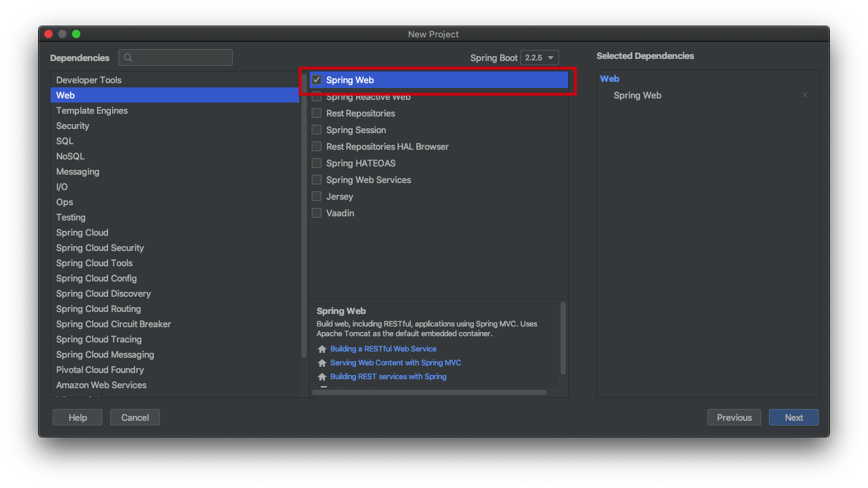Cancel the New Project dialog

tap(135, 417)
